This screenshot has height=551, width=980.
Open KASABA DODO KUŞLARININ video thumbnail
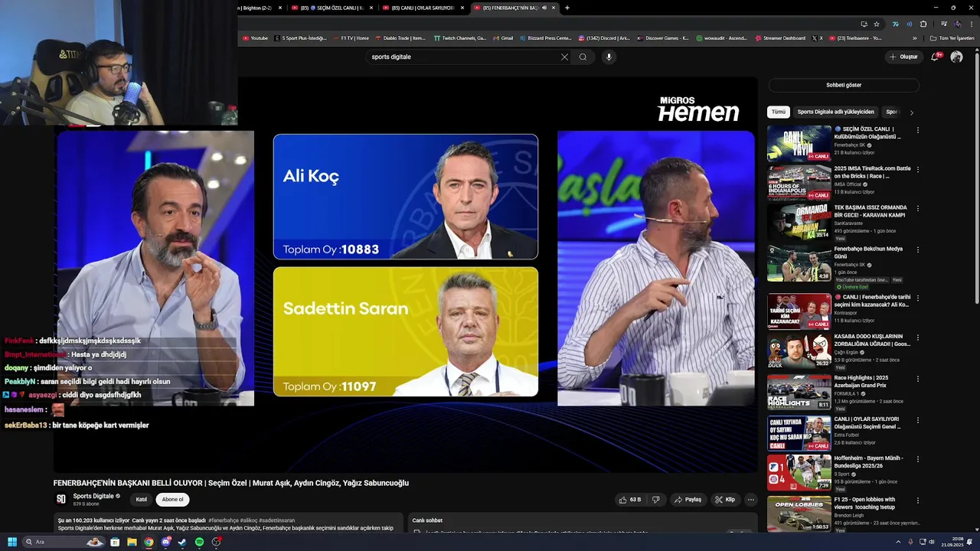[799, 350]
